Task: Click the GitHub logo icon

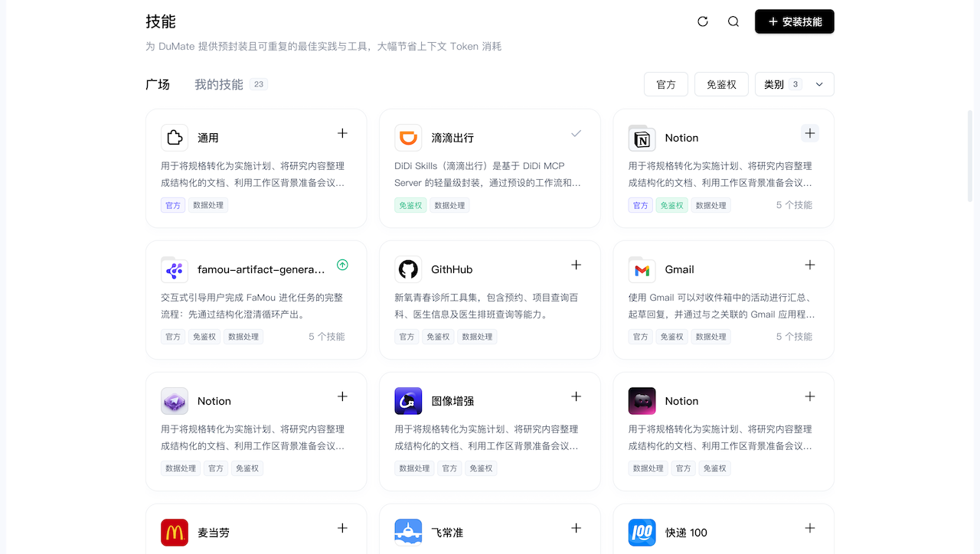Action: (408, 269)
